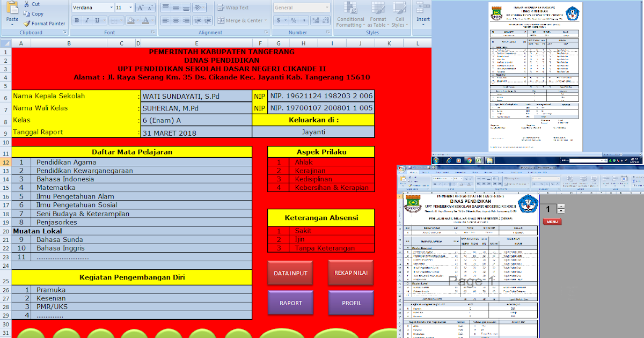Open the Verdana font name dropdown
Screen dimensions: 644x338
(x=111, y=8)
